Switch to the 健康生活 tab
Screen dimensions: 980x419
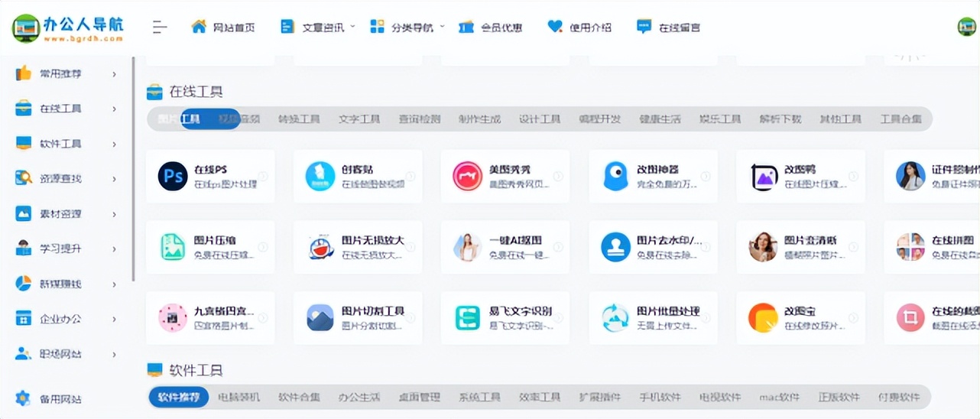tap(660, 119)
